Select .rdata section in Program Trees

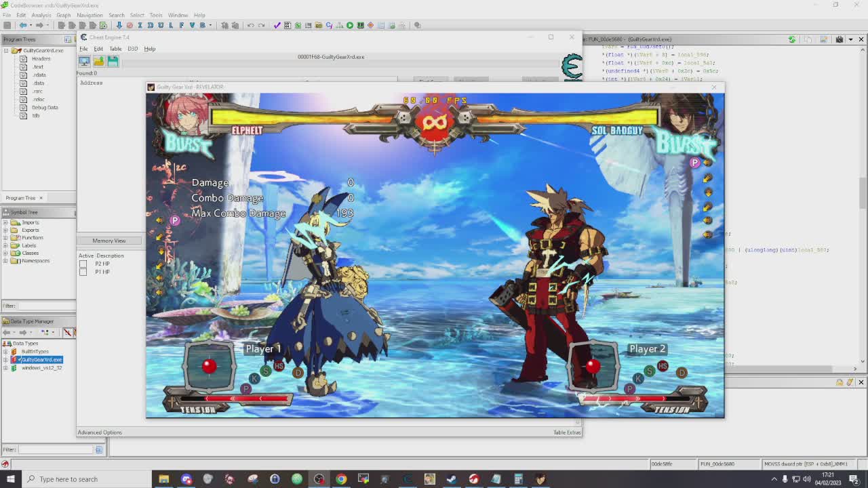39,75
